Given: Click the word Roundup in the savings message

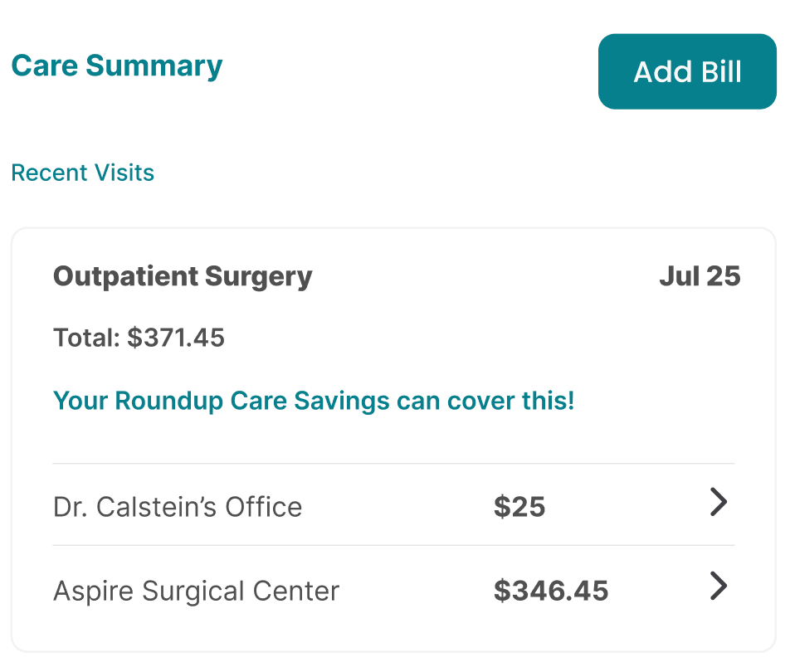Looking at the screenshot, I should pos(169,401).
